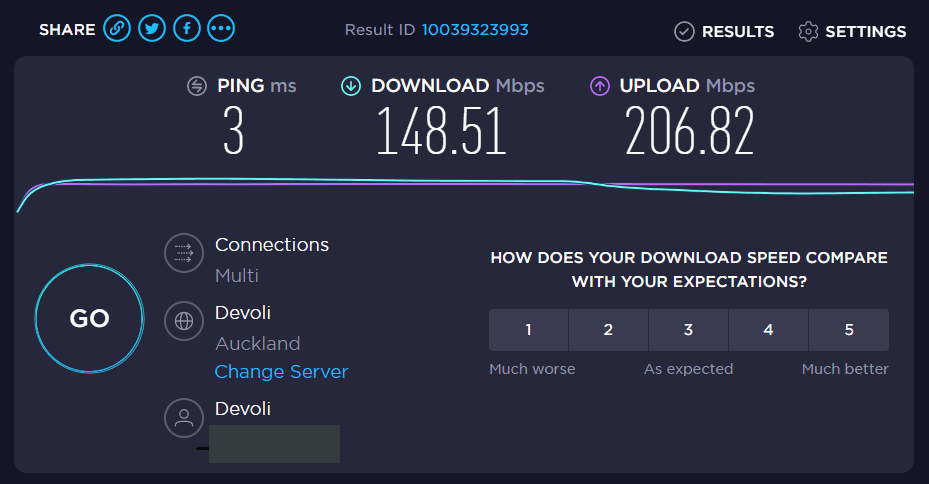Viewport: 929px width, 484px height.
Task: Share result on Facebook
Action: tap(187, 29)
